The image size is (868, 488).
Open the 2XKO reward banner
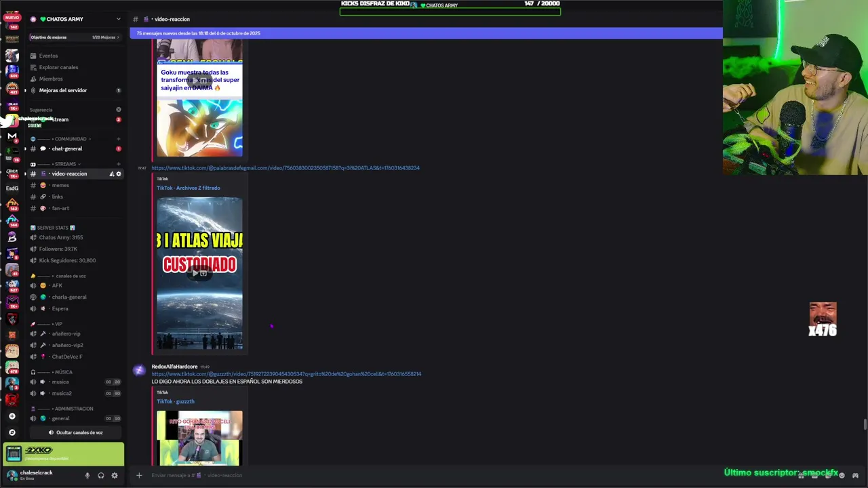64,453
